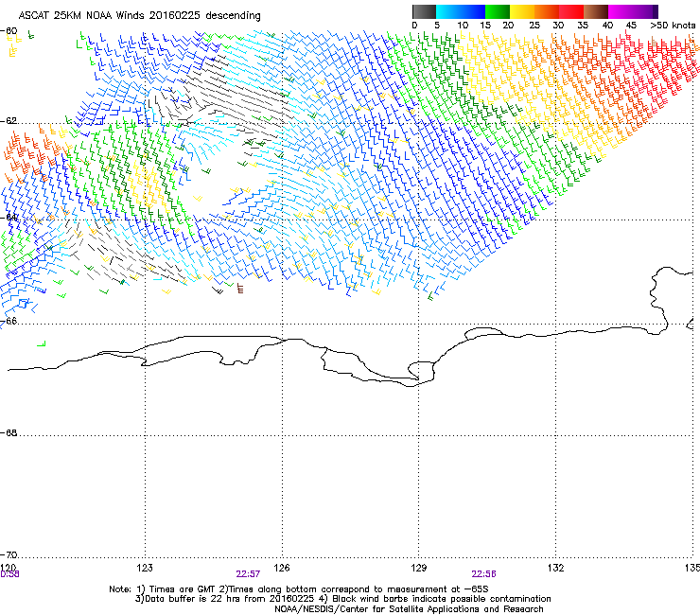Click the 'Times are GMT' note line
The image size is (700, 615).
pos(299,589)
